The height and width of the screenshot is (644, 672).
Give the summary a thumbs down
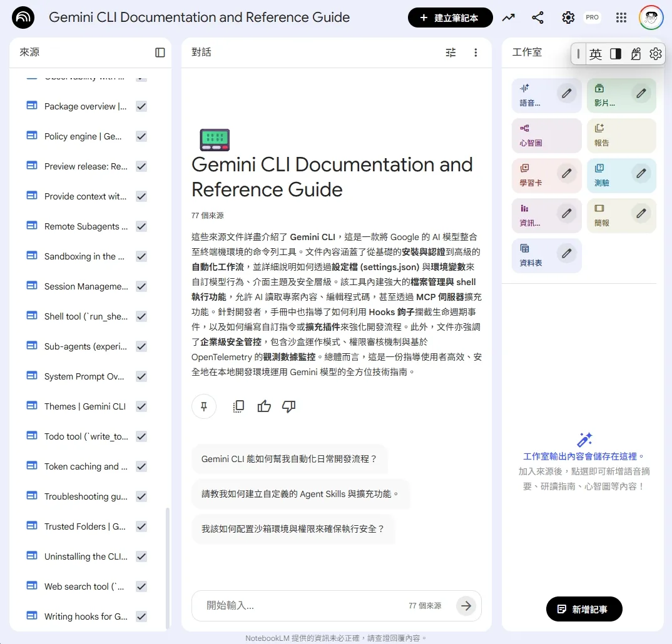point(288,406)
